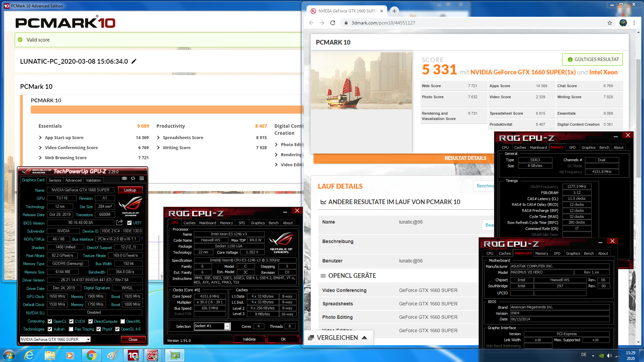The height and width of the screenshot is (362, 644).
Task: Click the Chrome page vertical scrollbar thumb
Action: pos(638,119)
